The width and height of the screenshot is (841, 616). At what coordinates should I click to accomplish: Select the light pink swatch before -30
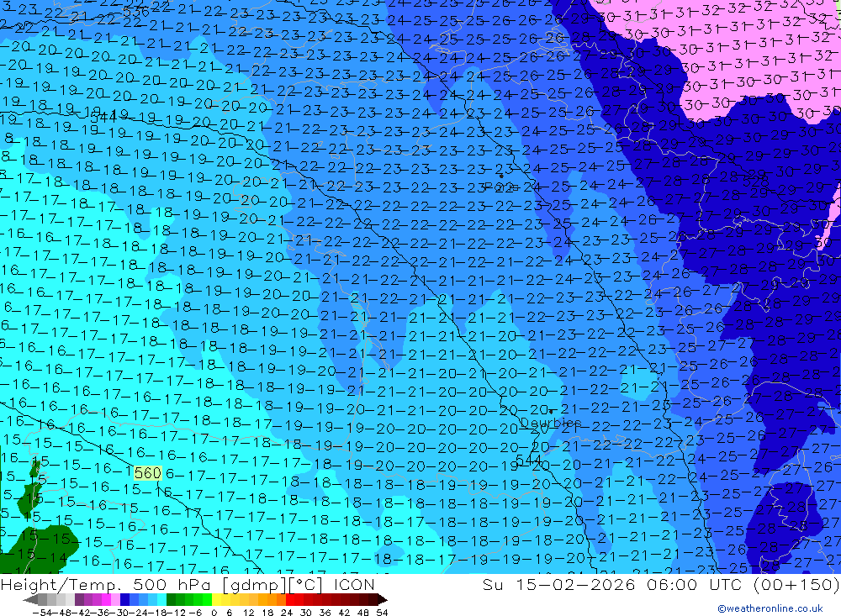coord(115,599)
